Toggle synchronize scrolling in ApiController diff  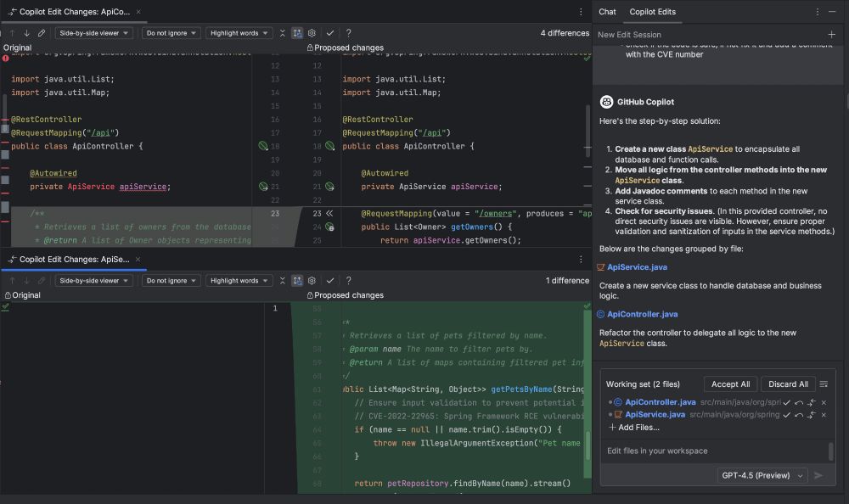point(297,33)
